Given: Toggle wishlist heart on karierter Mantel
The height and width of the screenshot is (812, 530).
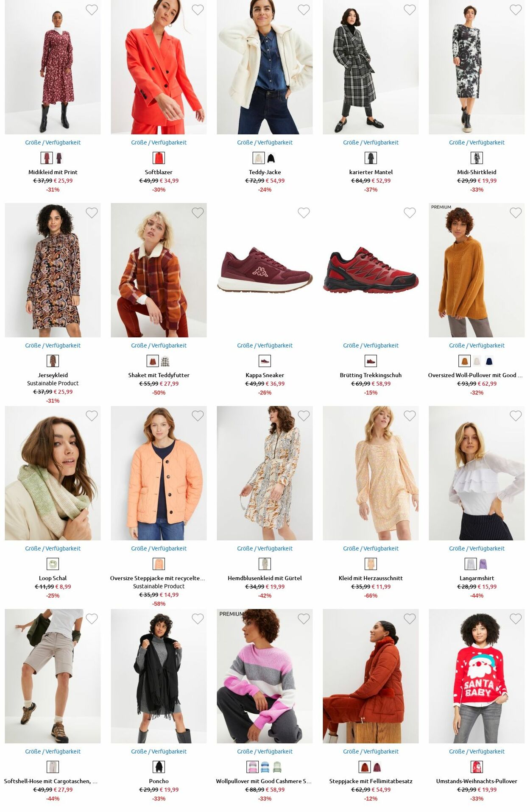Looking at the screenshot, I should coord(410,10).
